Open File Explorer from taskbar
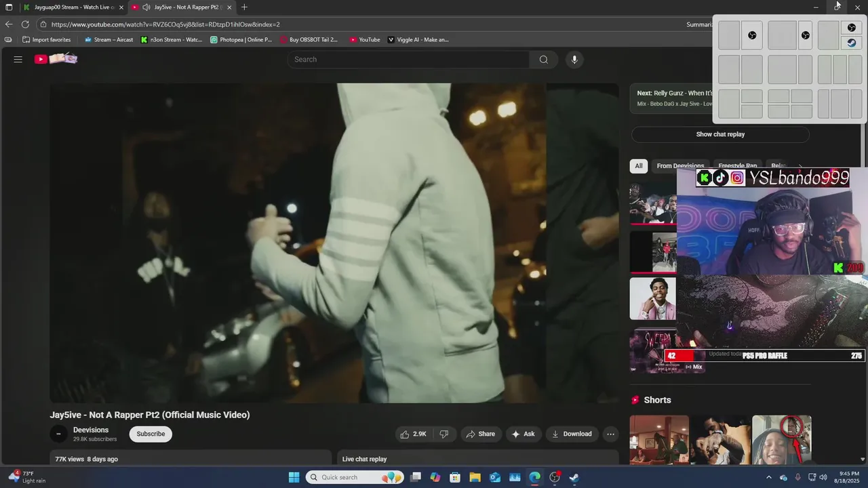This screenshot has height=488, width=868. point(475,477)
